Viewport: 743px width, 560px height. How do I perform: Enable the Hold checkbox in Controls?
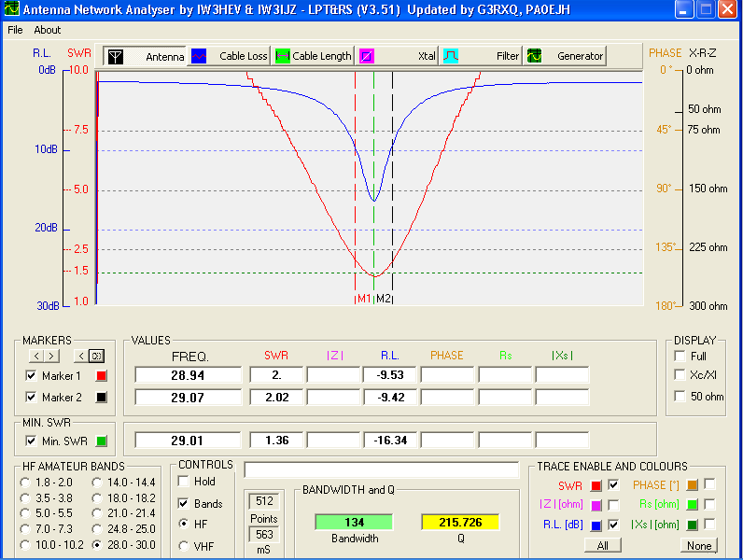pyautogui.click(x=184, y=482)
